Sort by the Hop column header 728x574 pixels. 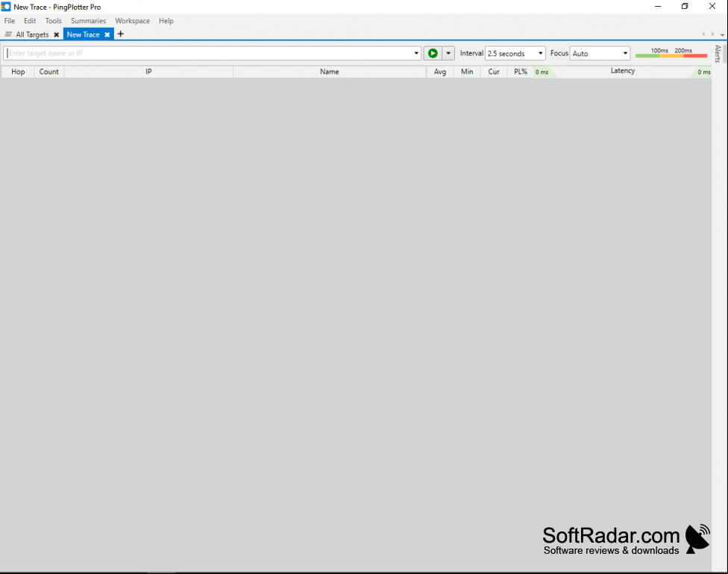(18, 72)
